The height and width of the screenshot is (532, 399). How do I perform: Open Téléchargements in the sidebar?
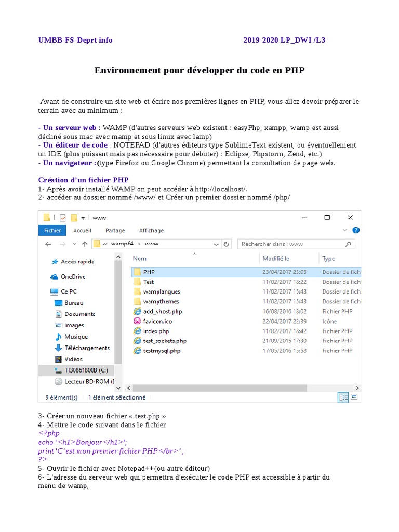pos(87,348)
